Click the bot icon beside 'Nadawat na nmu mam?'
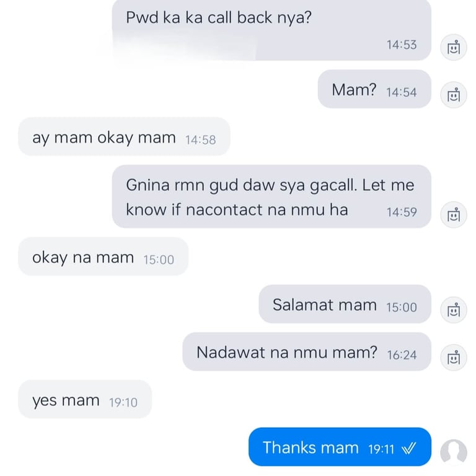Viewport: 476px width, 476px height. click(x=454, y=358)
